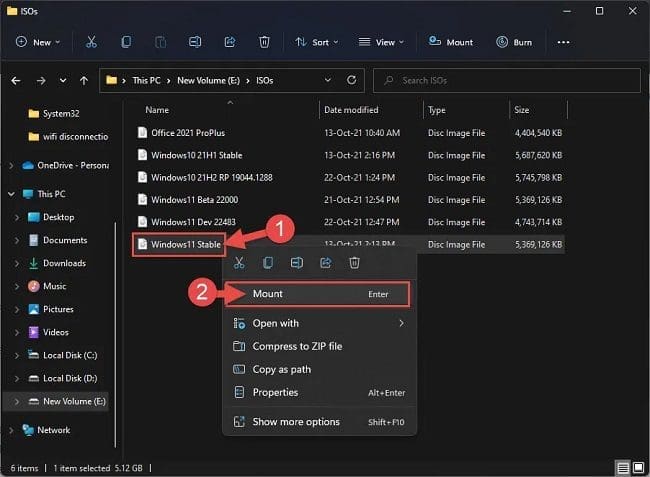Image resolution: width=650 pixels, height=477 pixels.
Task: Select the Windows10 21H1 Stable file
Action: click(196, 155)
